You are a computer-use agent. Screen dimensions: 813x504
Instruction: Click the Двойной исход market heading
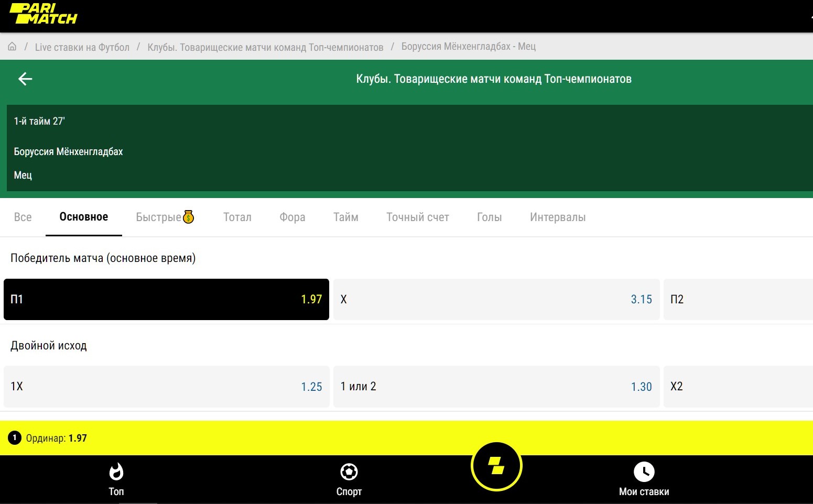(49, 346)
